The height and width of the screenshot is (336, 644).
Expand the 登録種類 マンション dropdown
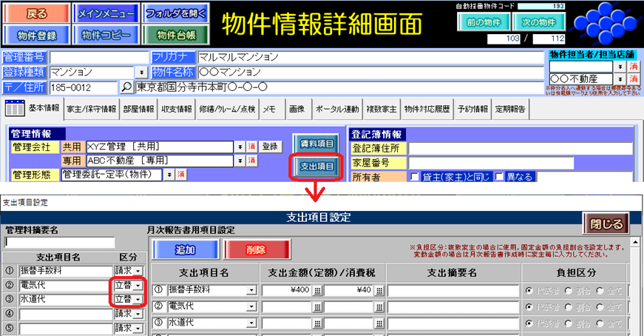[140, 72]
